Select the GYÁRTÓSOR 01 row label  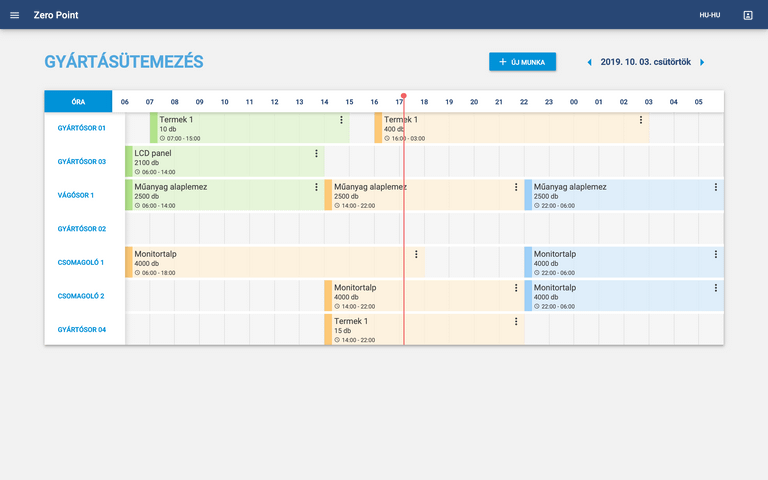tap(82, 128)
